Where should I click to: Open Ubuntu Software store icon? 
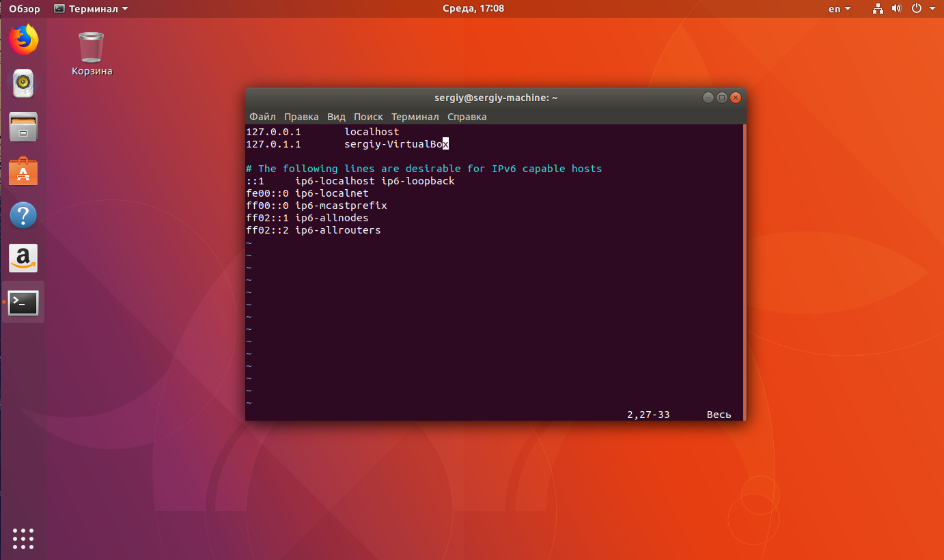pyautogui.click(x=23, y=171)
